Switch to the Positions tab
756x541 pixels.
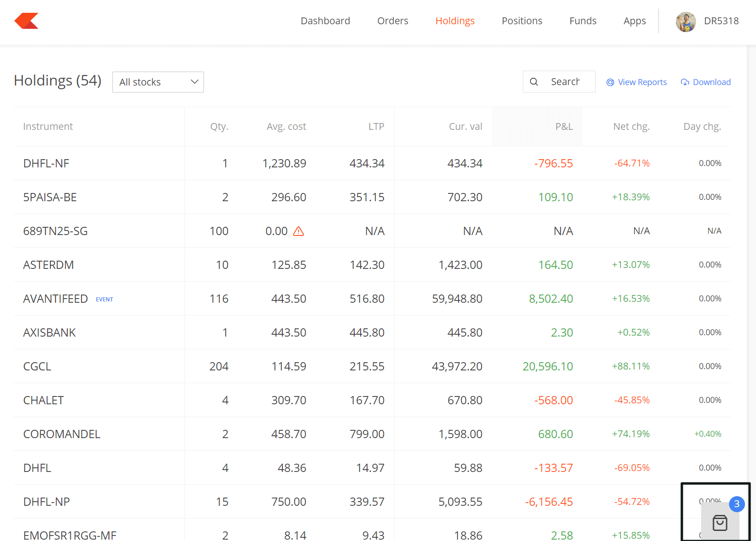click(522, 21)
